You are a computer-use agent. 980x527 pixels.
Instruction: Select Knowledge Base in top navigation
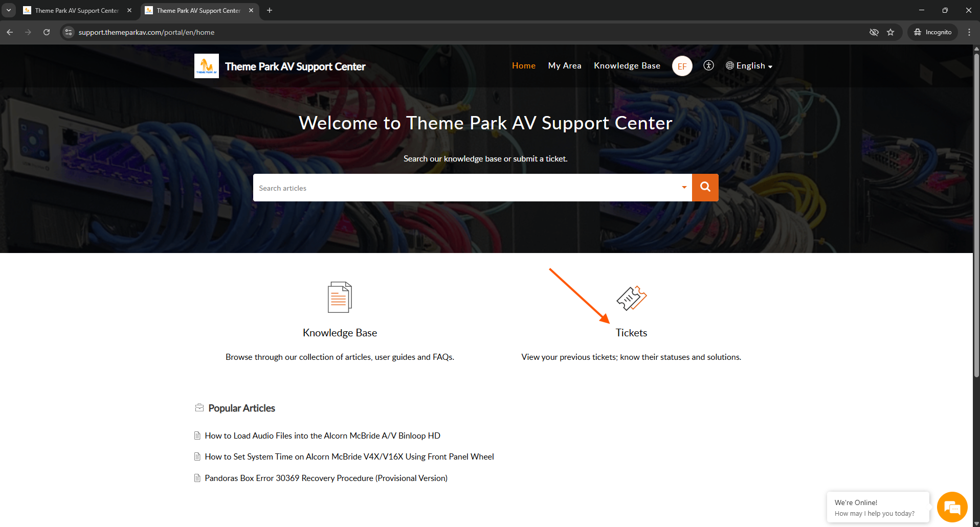pyautogui.click(x=627, y=66)
